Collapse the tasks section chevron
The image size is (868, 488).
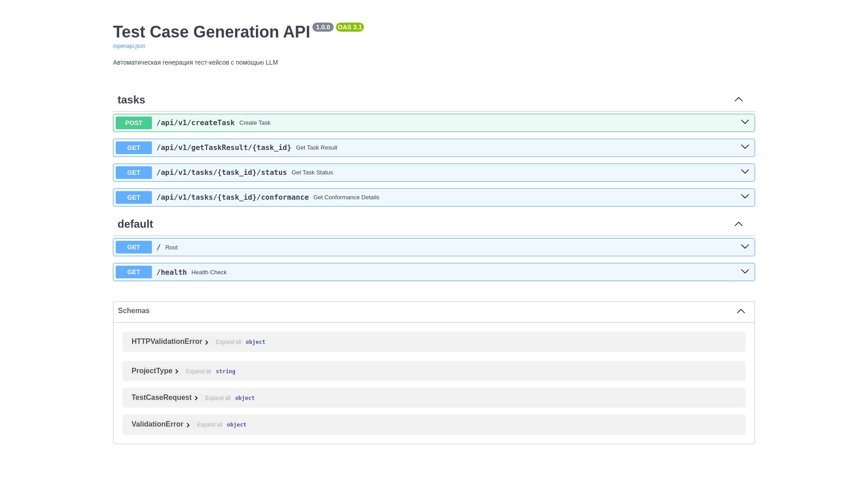pyautogui.click(x=739, y=99)
